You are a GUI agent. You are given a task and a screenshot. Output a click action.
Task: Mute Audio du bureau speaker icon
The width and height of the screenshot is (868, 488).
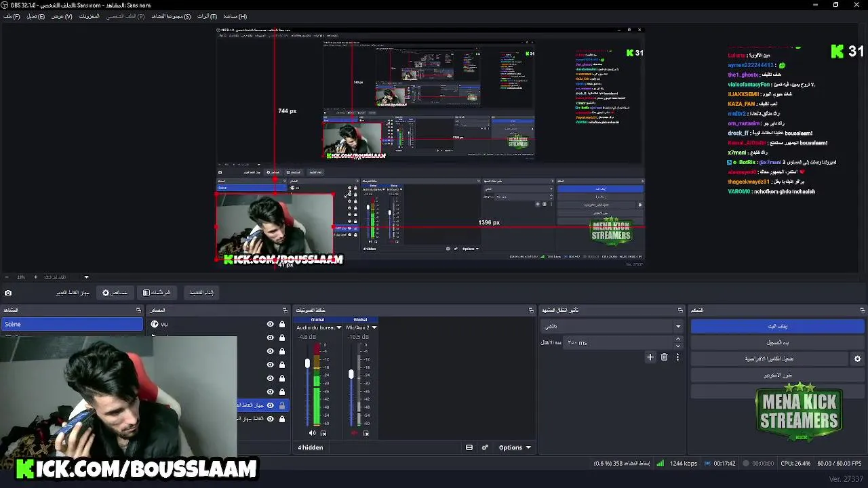coord(313,433)
